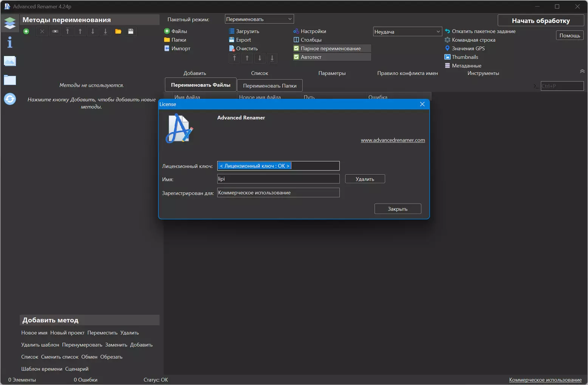This screenshot has width=588, height=385.
Task: Open the Пакетный режим dropdown
Action: (259, 19)
